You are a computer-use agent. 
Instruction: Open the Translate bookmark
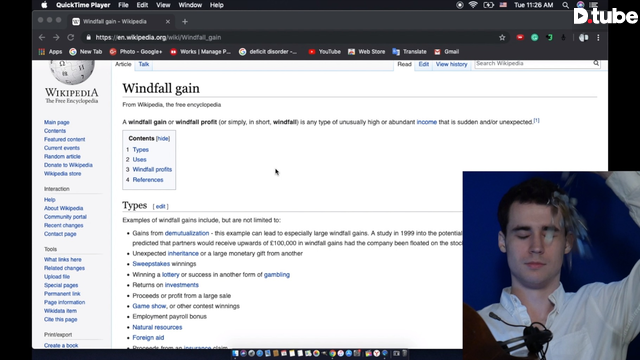coord(409,52)
